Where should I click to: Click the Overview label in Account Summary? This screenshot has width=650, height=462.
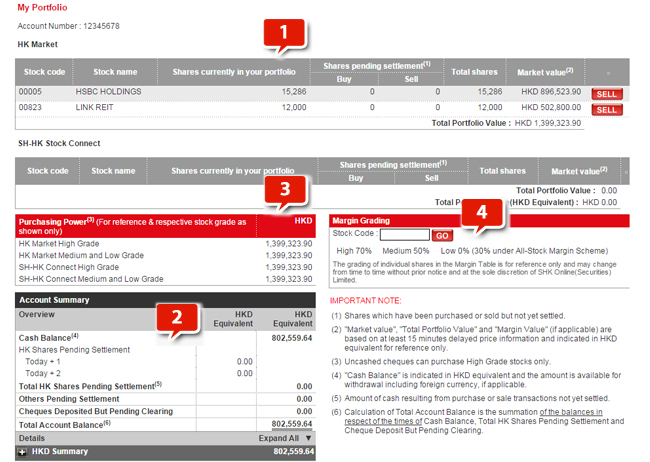[36, 314]
